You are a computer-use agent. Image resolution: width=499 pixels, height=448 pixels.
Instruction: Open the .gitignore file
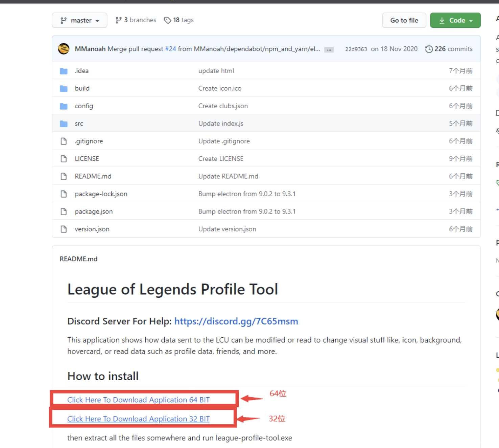(89, 141)
